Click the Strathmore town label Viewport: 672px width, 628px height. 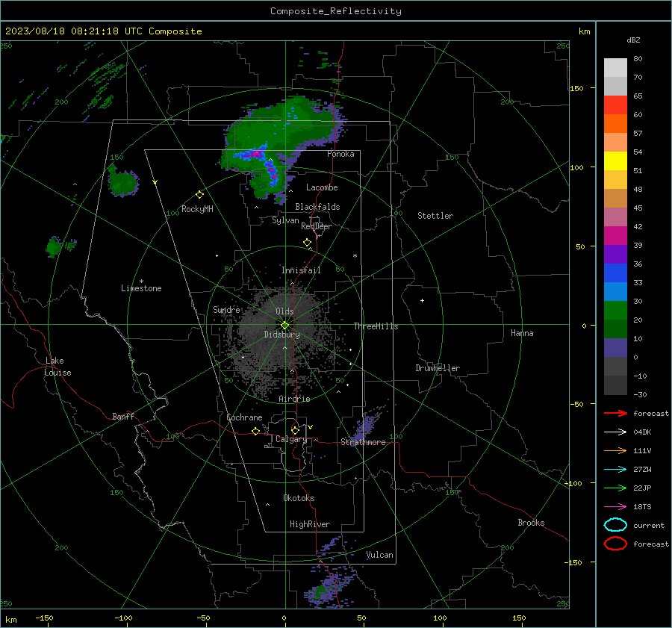363,442
